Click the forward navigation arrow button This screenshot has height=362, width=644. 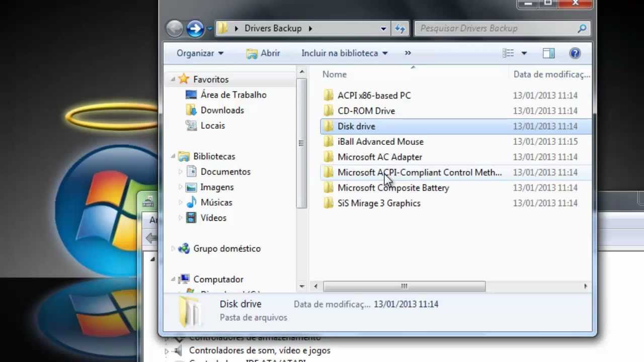195,29
